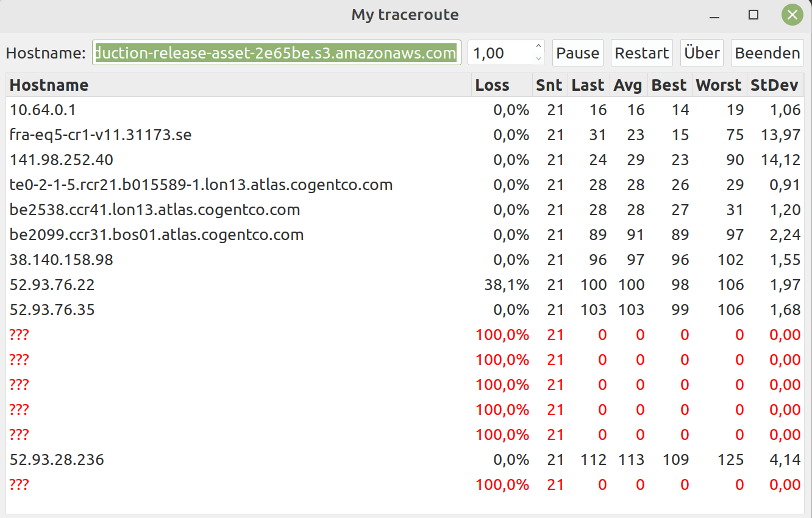Click the StDev column header
812x518 pixels.
point(774,85)
